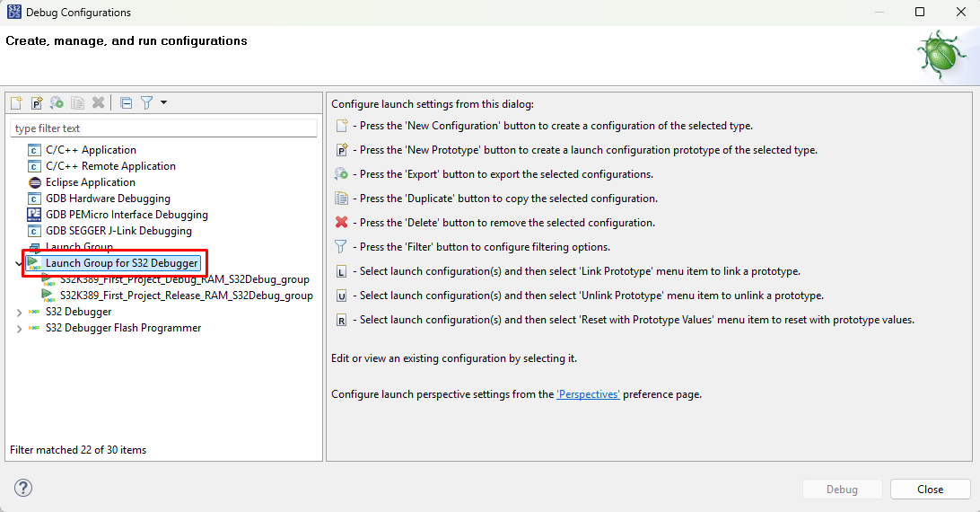The width and height of the screenshot is (980, 512).
Task: Open the filter dropdown arrow menu
Action: click(x=163, y=103)
